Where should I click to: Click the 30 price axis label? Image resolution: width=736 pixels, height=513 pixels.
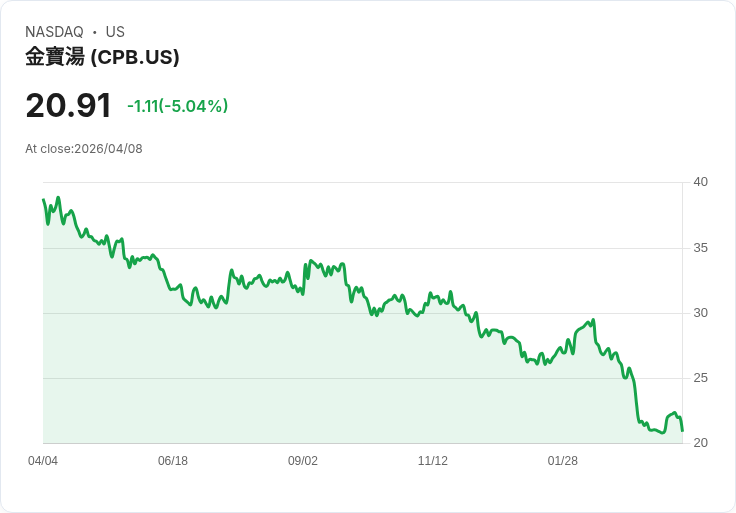click(700, 313)
